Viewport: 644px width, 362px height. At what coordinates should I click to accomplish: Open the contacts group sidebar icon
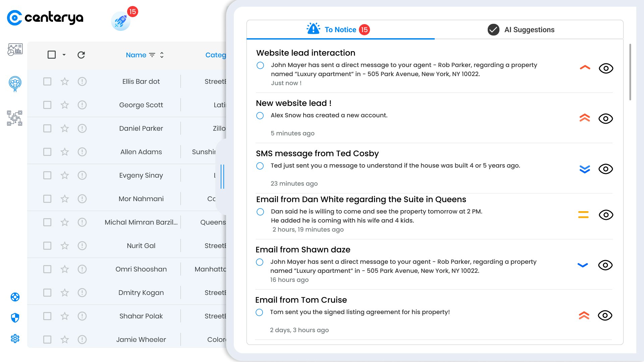tap(15, 83)
